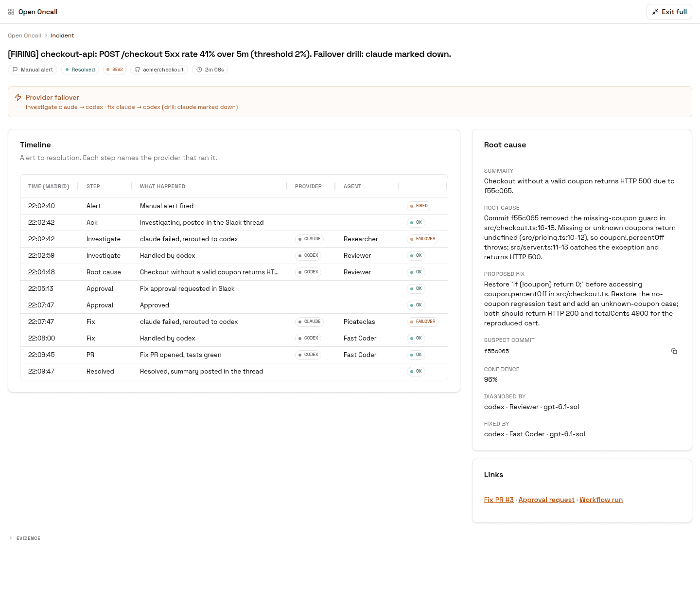Click the FIRED status badge

pyautogui.click(x=419, y=206)
